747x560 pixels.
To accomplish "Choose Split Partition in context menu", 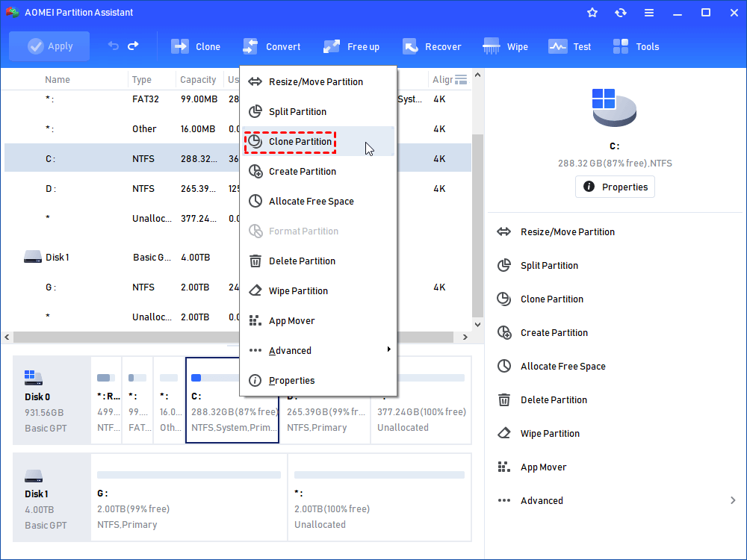I will tap(318, 111).
